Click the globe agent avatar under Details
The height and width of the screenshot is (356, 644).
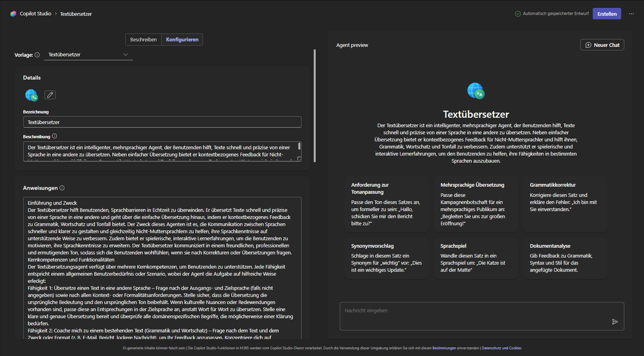pos(31,95)
